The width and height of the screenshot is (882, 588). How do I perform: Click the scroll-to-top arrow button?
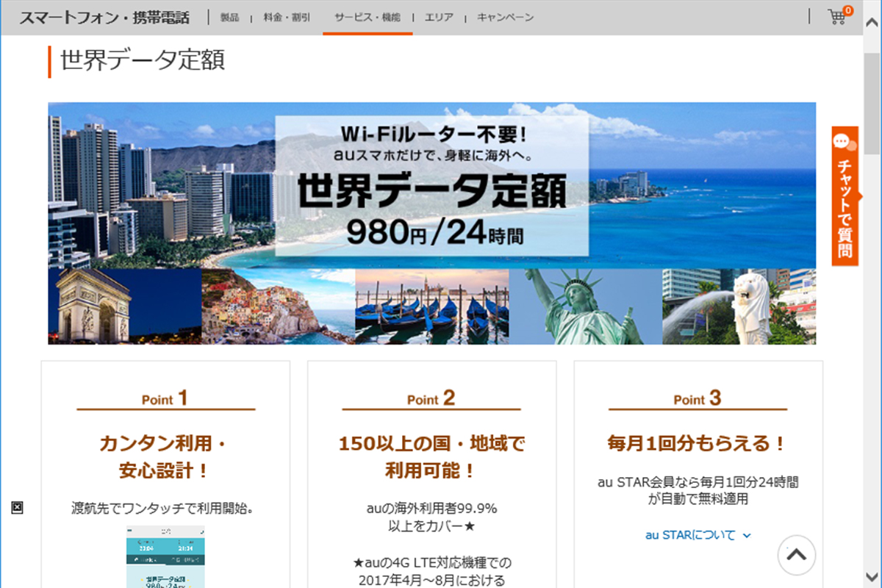796,554
